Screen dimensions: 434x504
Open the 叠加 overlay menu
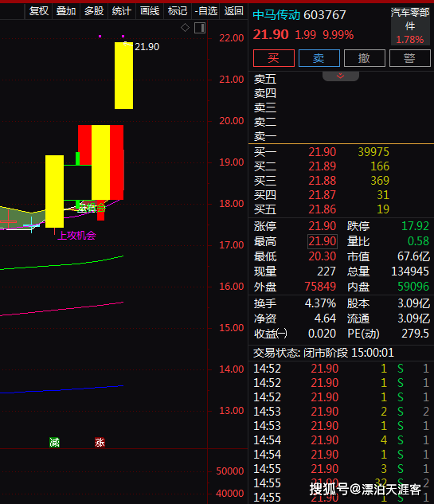66,11
